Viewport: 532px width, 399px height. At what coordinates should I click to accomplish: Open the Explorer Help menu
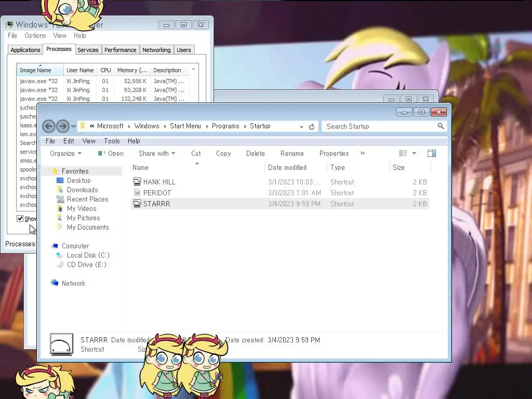point(134,141)
